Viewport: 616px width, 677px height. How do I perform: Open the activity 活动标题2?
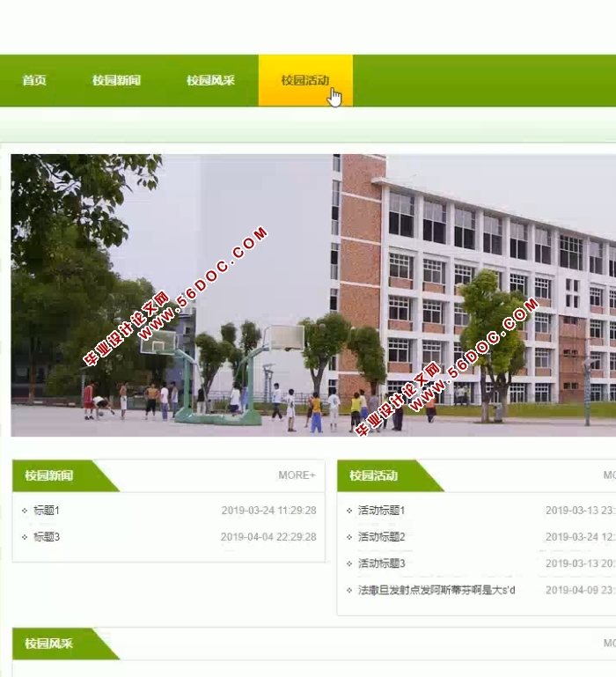381,537
